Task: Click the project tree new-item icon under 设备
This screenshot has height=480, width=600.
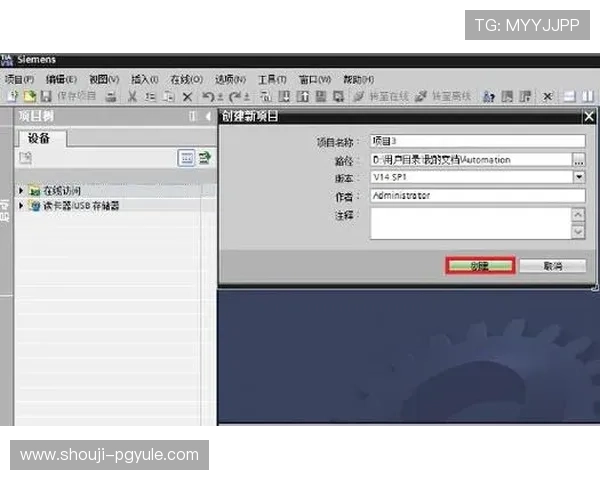Action: click(x=26, y=157)
